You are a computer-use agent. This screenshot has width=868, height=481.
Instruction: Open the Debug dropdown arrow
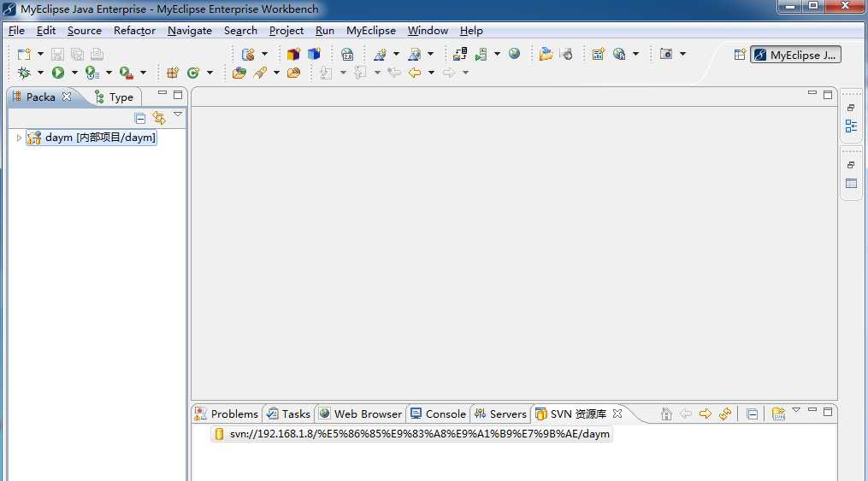40,73
